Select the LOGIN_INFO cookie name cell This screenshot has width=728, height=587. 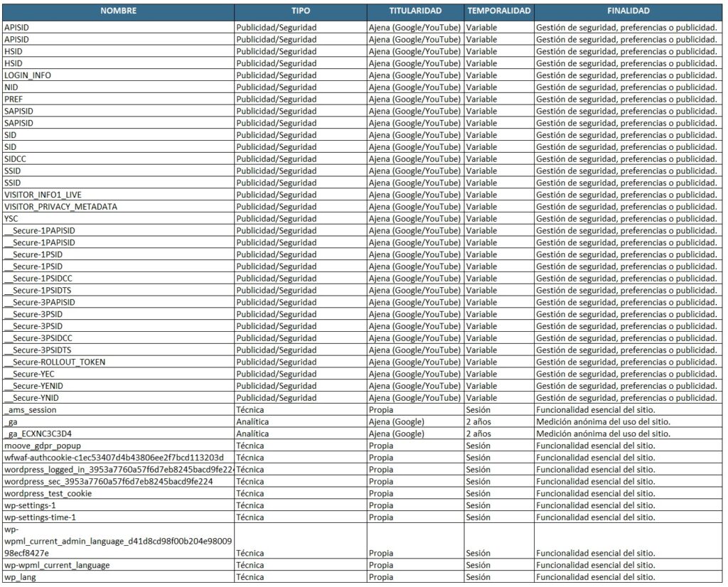pyautogui.click(x=119, y=75)
